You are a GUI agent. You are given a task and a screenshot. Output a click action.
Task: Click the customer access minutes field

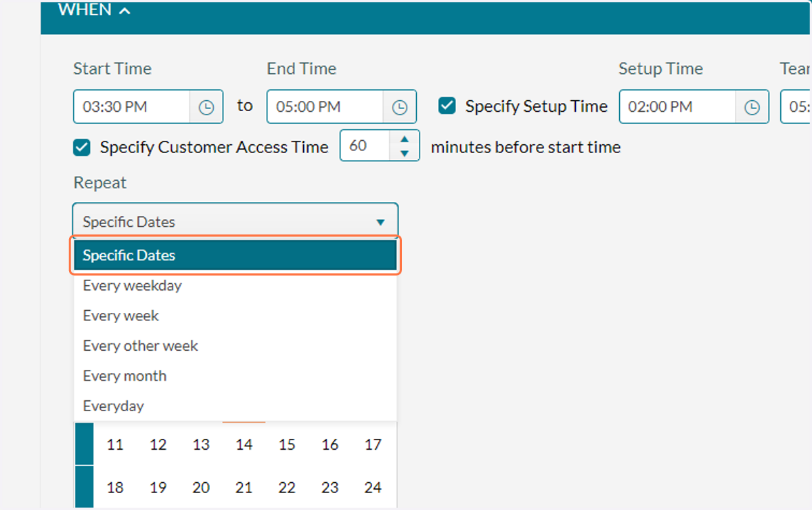click(365, 146)
